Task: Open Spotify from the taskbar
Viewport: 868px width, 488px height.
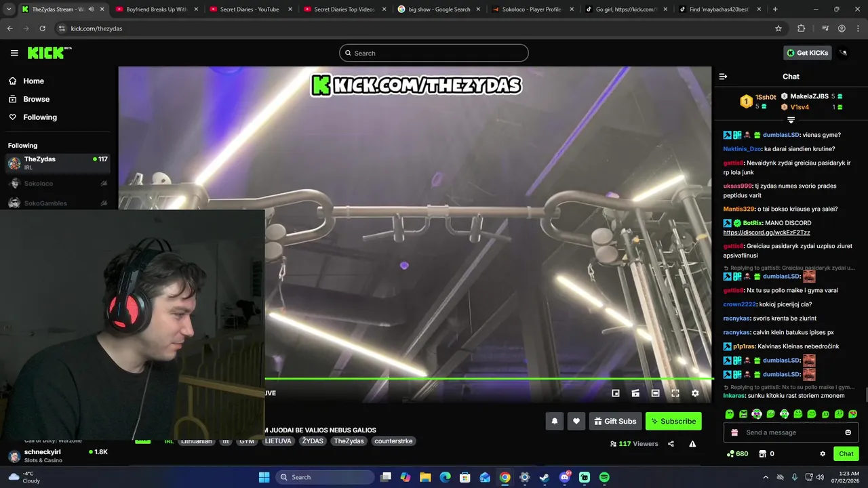Action: [x=604, y=477]
